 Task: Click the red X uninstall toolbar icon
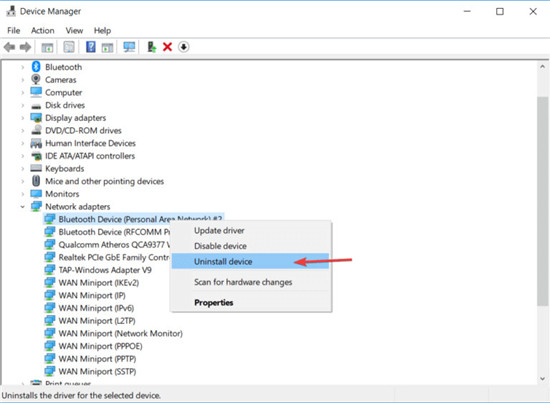pos(167,47)
